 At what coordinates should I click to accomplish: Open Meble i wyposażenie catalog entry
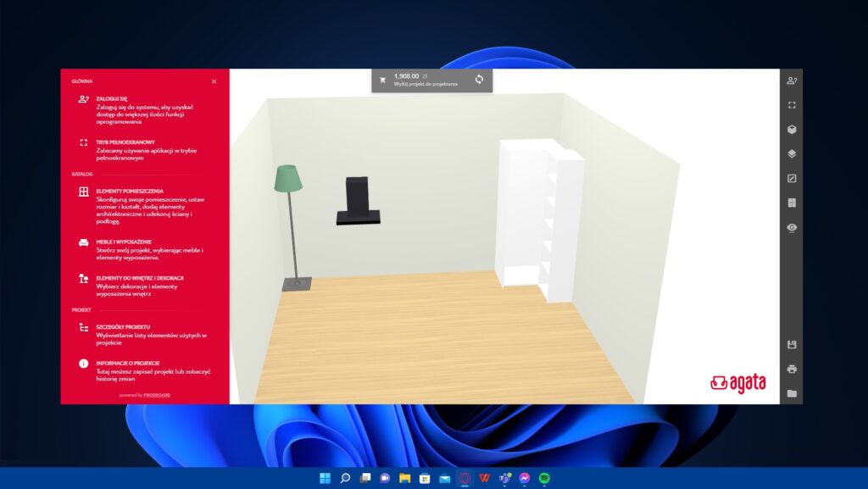144,249
